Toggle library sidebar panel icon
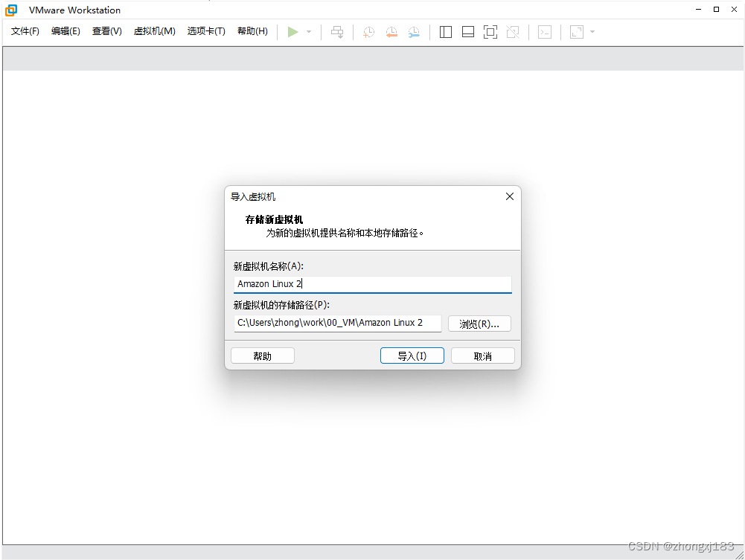745x560 pixels. pos(446,32)
